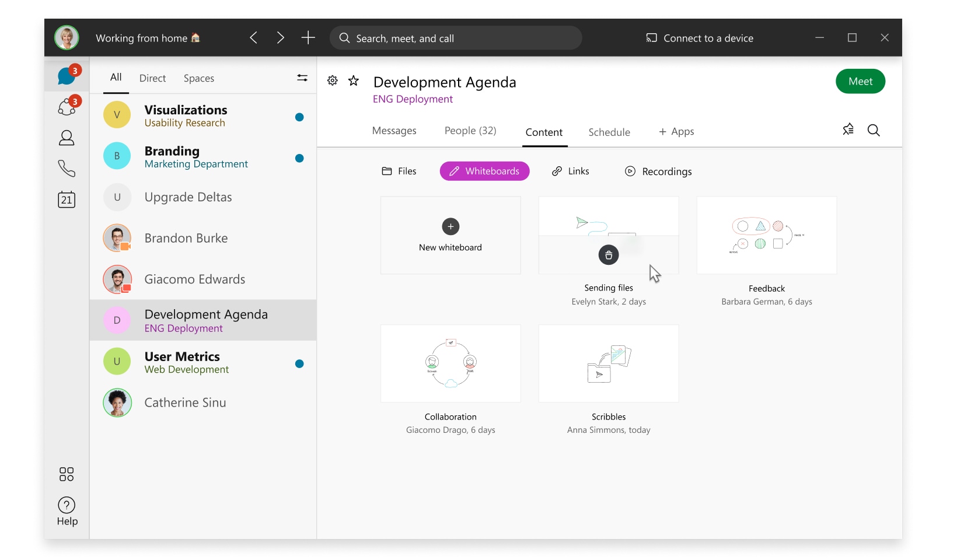Open the Meetings calendar icon
The width and height of the screenshot is (971, 560).
[67, 199]
